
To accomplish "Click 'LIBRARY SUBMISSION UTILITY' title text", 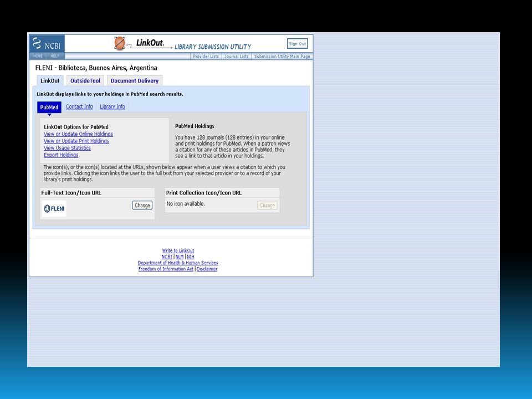I will (x=213, y=47).
